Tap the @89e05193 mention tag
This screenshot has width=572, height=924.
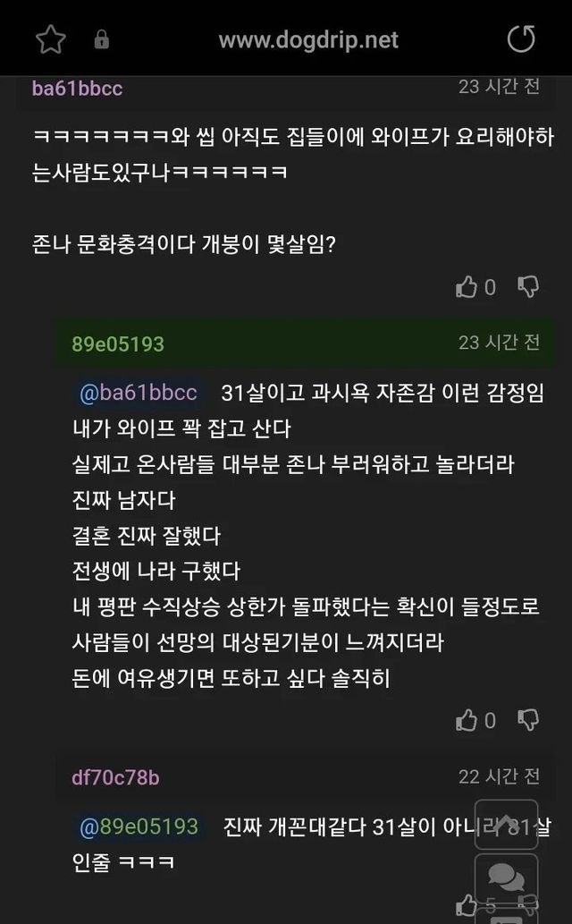[x=139, y=826]
